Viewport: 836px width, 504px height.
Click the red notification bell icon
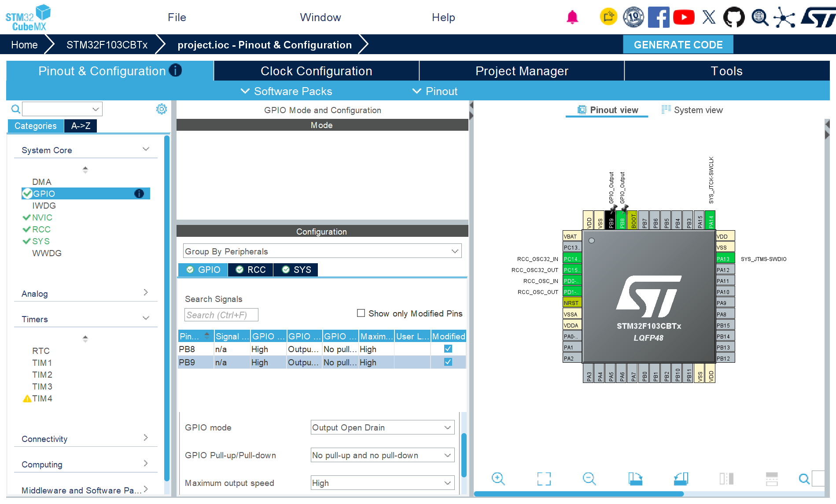572,17
